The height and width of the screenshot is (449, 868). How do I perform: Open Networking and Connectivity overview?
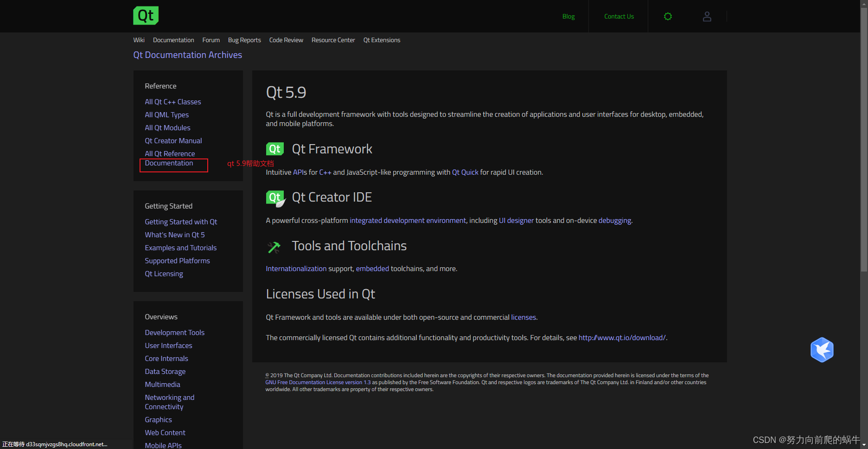170,402
